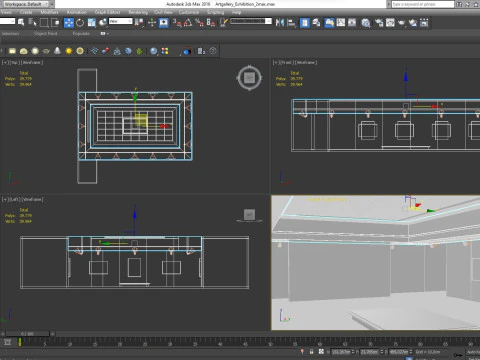Toggle the 3D Snaps button
The height and width of the screenshot is (360, 480).
177,23
